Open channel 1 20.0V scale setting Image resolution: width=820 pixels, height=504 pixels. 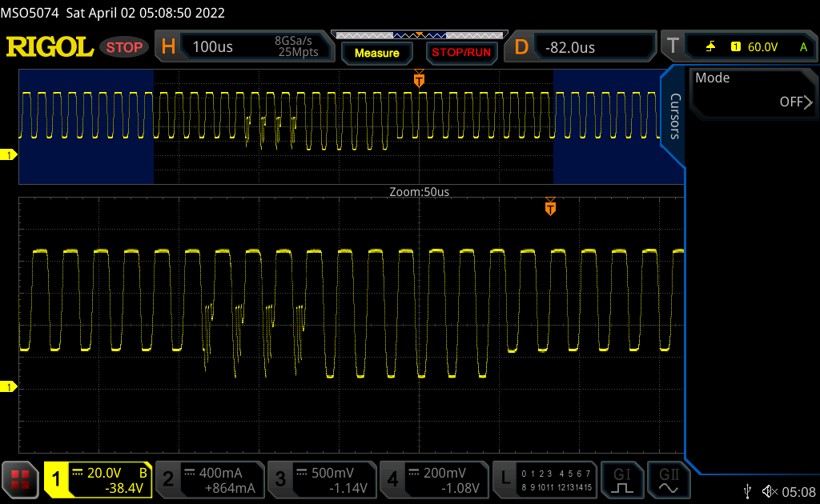tap(103, 473)
